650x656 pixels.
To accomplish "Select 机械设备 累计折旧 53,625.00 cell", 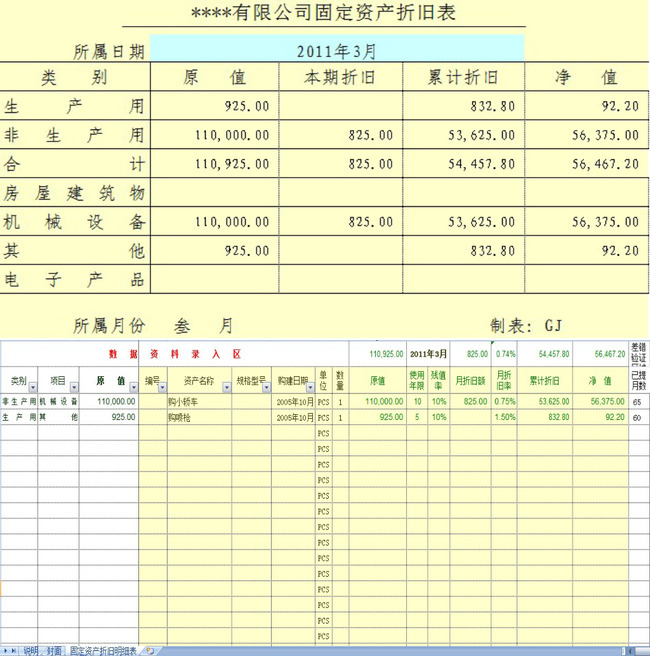I will click(463, 222).
